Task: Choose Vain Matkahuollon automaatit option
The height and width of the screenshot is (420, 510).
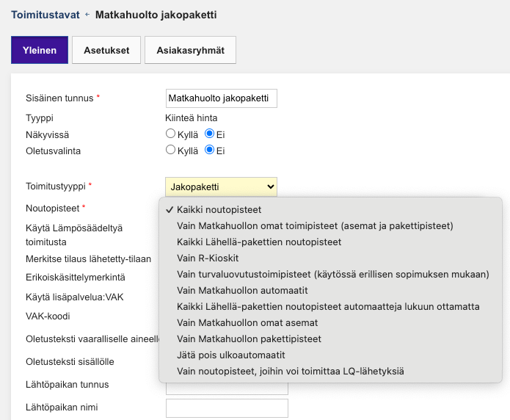Action: pos(330,291)
